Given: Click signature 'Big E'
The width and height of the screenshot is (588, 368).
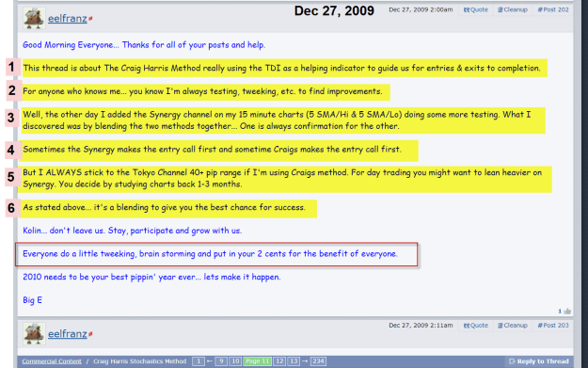Looking at the screenshot, I should [32, 300].
